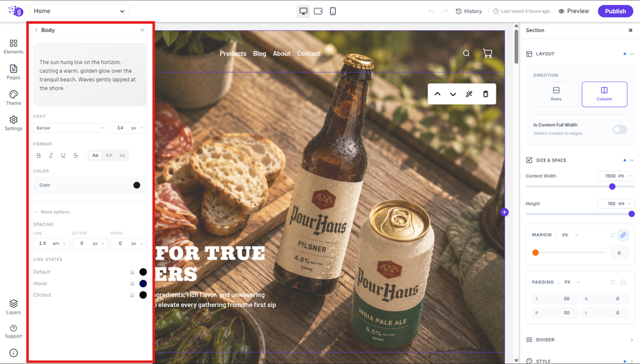
Task: Apply italic formatting
Action: point(51,155)
